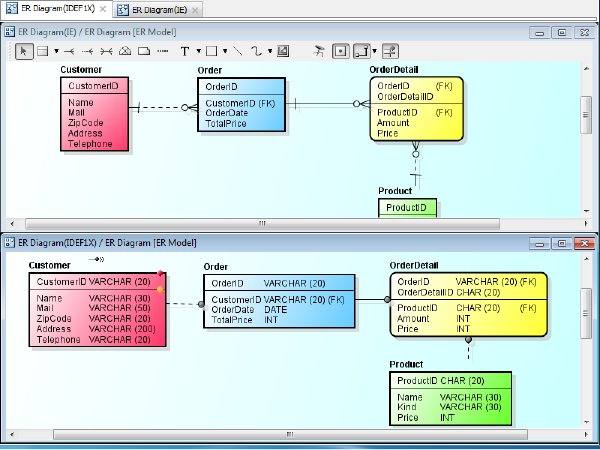Select the pointer arrow tool
The height and width of the screenshot is (450, 600).
pyautogui.click(x=25, y=50)
